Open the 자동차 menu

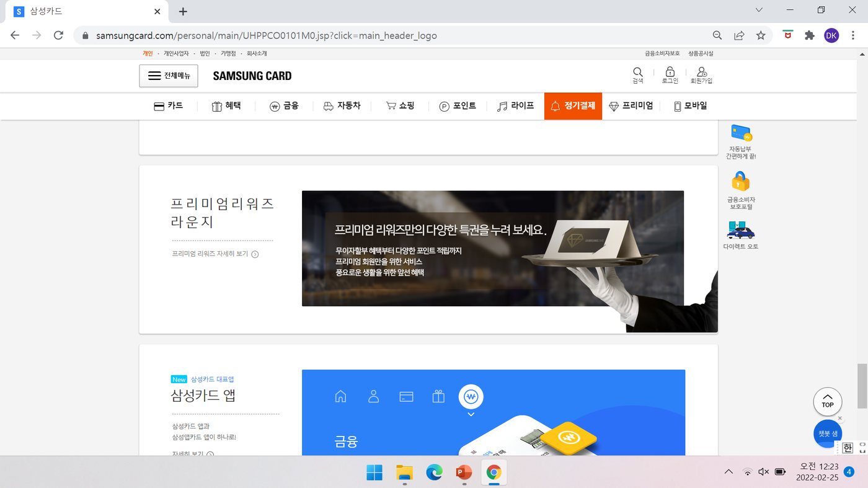point(342,106)
